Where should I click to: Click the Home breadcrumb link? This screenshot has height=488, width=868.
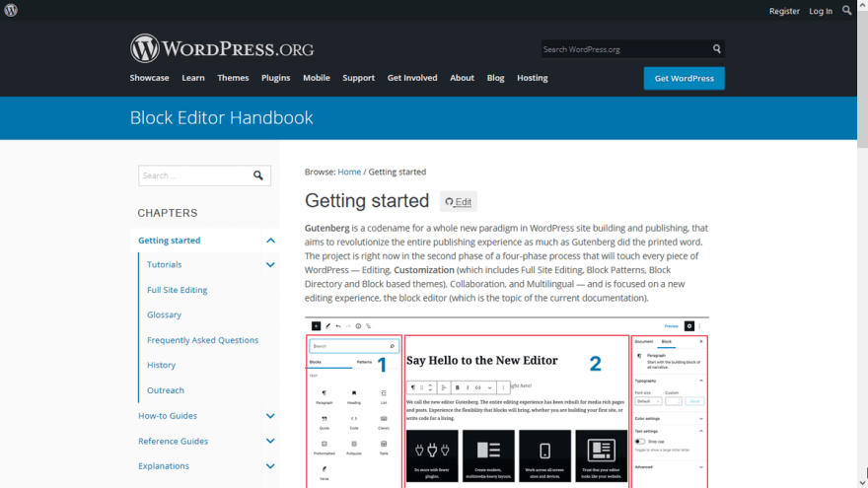pyautogui.click(x=349, y=173)
